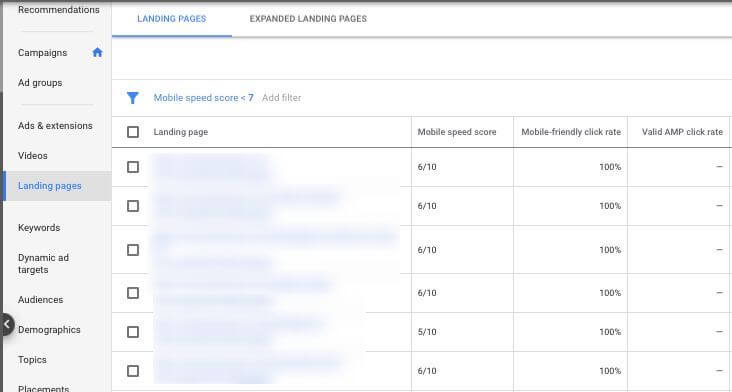Open Videos in the sidebar
The height and width of the screenshot is (392, 732).
[x=33, y=155]
